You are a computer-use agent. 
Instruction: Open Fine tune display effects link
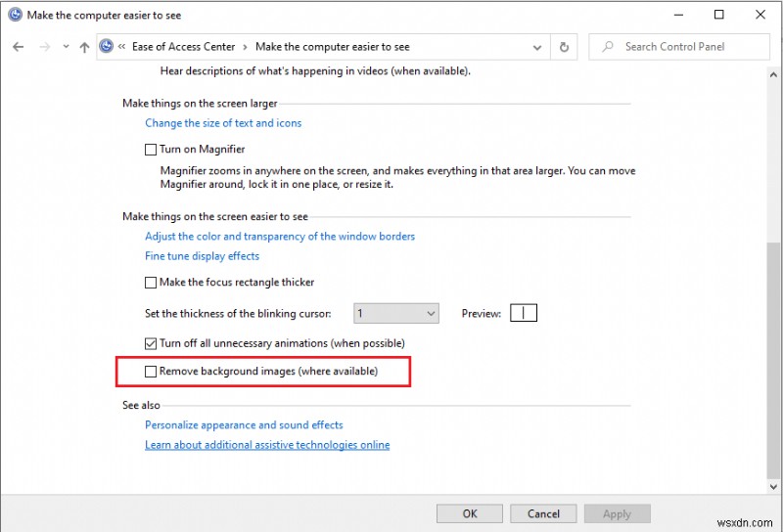203,256
